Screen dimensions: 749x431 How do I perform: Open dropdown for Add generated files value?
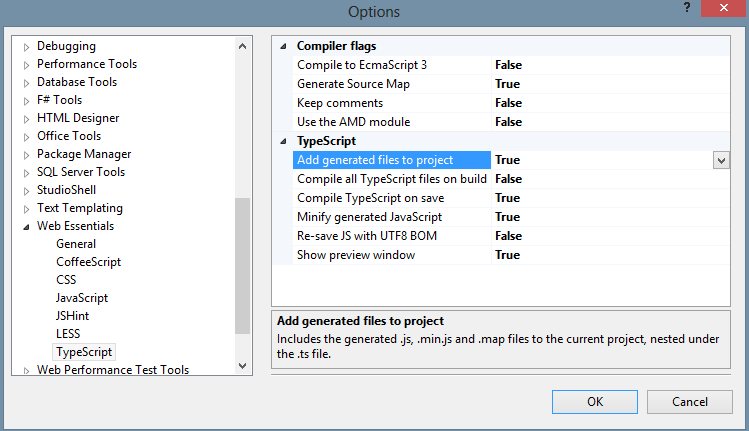pyautogui.click(x=721, y=160)
